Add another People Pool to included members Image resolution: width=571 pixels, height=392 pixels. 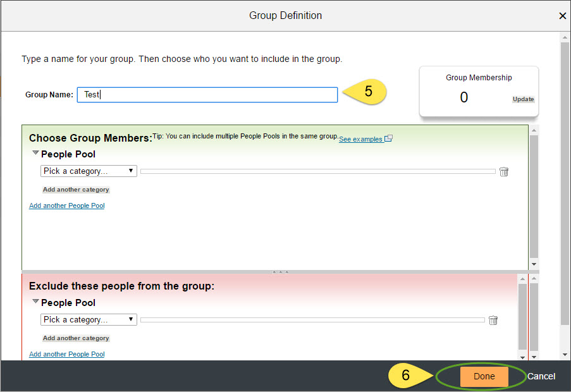[66, 205]
